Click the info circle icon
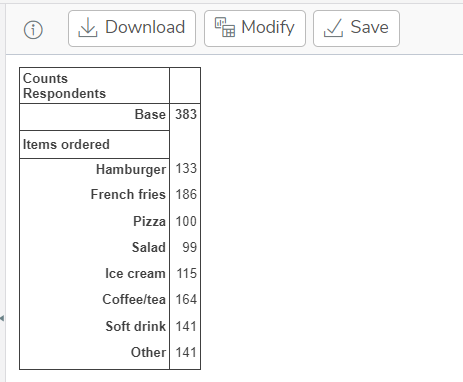 click(x=33, y=30)
